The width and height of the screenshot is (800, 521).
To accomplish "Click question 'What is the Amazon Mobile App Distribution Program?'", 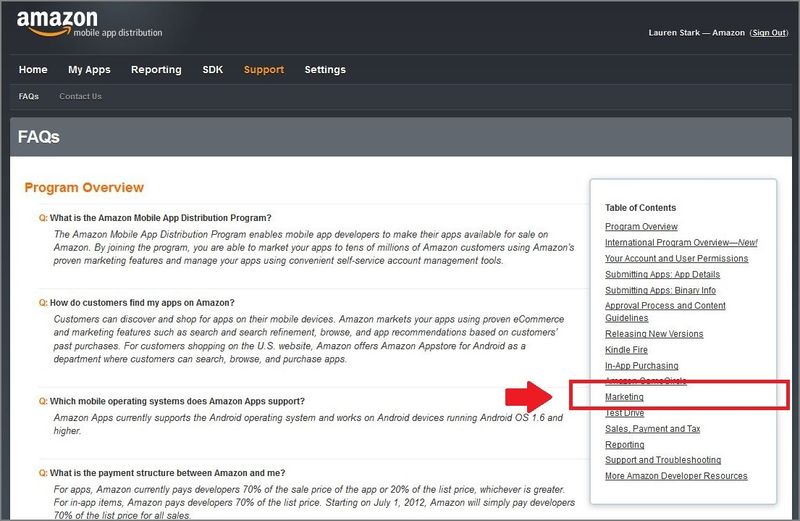I will click(x=160, y=218).
